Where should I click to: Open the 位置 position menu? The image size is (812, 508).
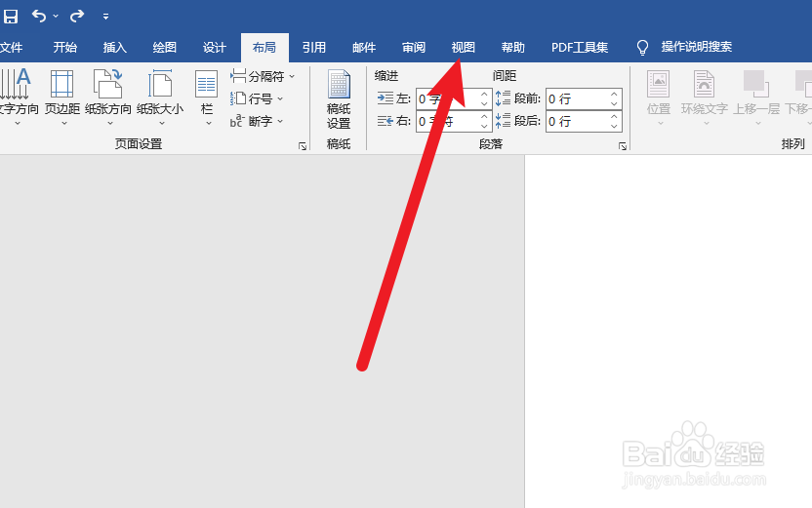coord(659,98)
